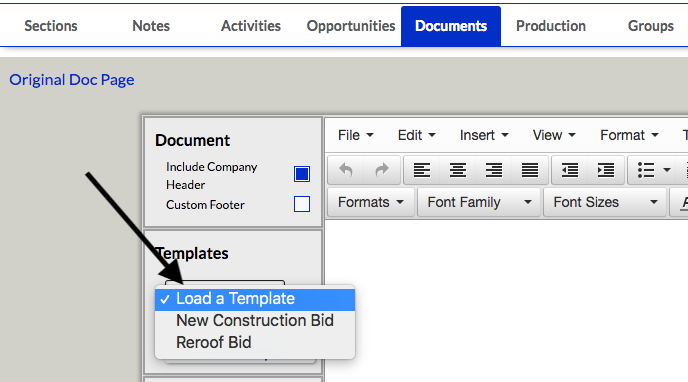Center align text in editor toolbar
Screen dimensions: 688x382
[x=458, y=170]
